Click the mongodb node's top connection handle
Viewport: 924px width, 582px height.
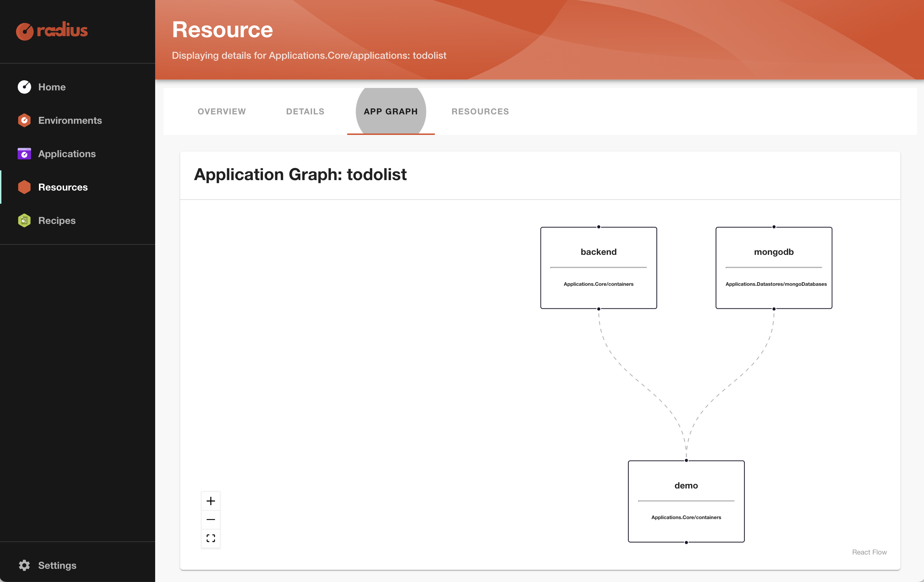(x=774, y=227)
